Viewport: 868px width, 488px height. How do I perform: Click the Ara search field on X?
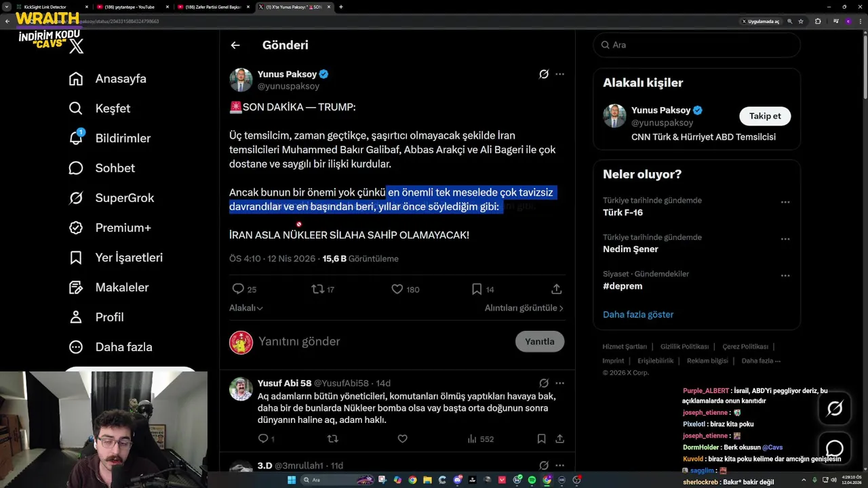click(x=696, y=45)
